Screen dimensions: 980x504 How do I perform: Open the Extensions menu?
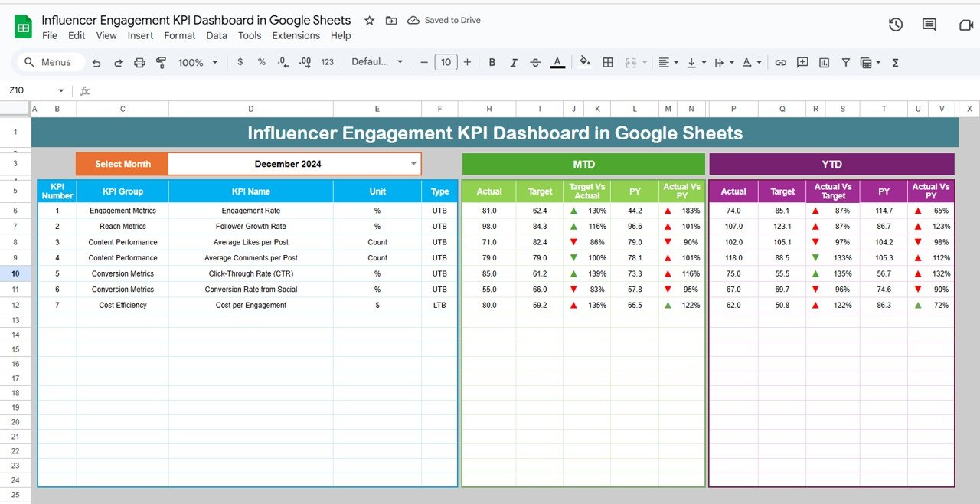(x=296, y=35)
